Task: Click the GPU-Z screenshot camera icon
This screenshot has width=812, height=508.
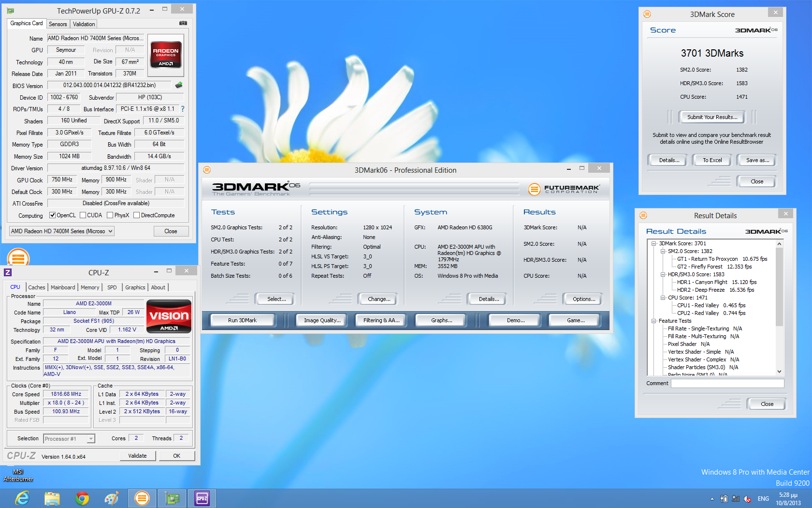Action: [x=183, y=23]
